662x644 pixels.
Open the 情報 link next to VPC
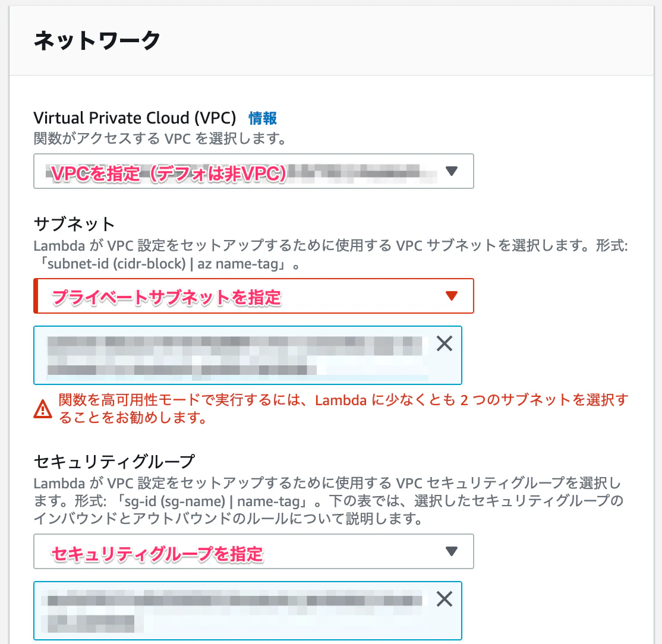263,118
